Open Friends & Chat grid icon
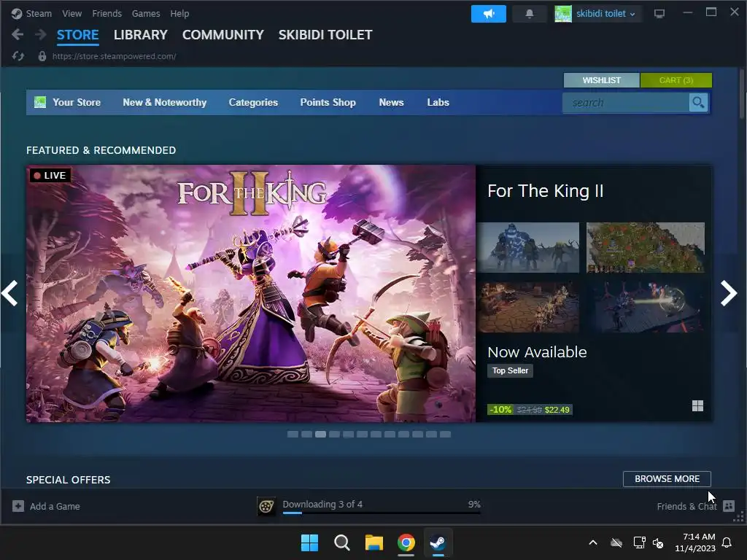The image size is (747, 560). coord(729,506)
